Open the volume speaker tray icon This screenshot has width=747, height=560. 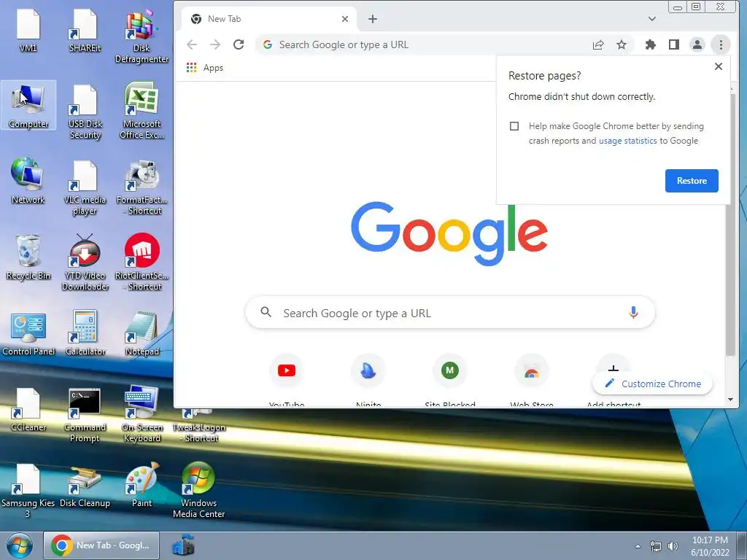[x=673, y=546]
